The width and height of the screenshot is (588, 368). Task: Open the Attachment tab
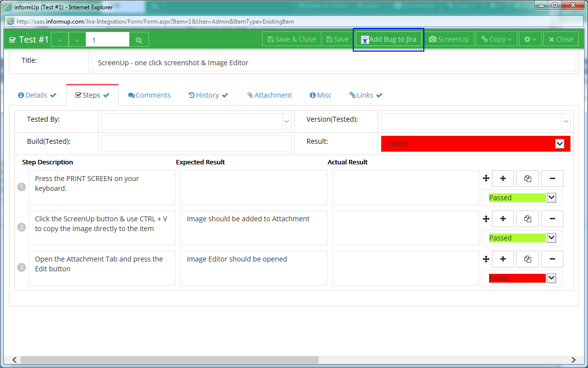click(269, 95)
